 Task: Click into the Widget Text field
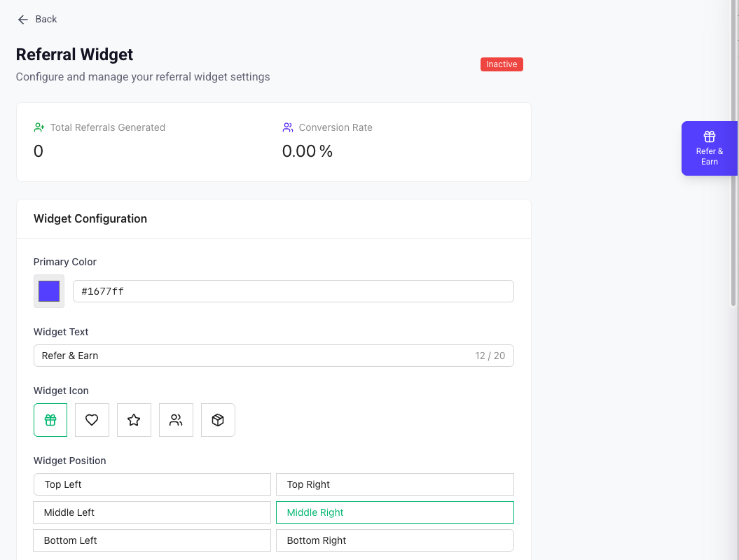coord(273,356)
